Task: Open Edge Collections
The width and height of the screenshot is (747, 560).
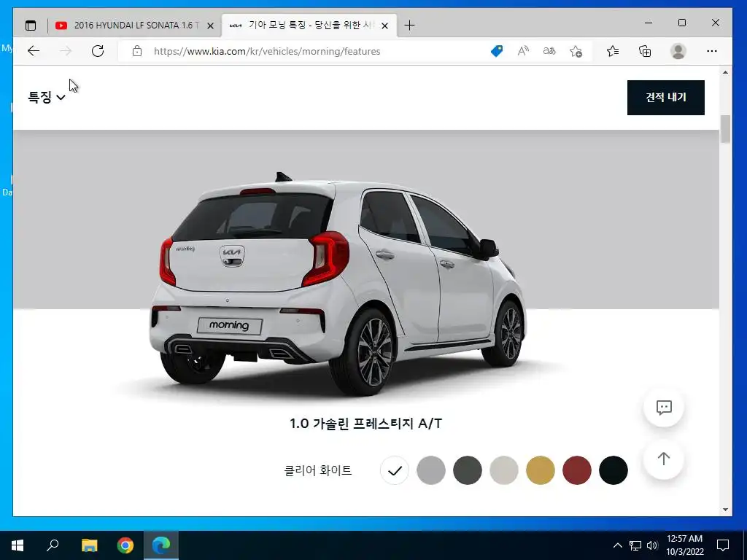Action: click(x=645, y=51)
